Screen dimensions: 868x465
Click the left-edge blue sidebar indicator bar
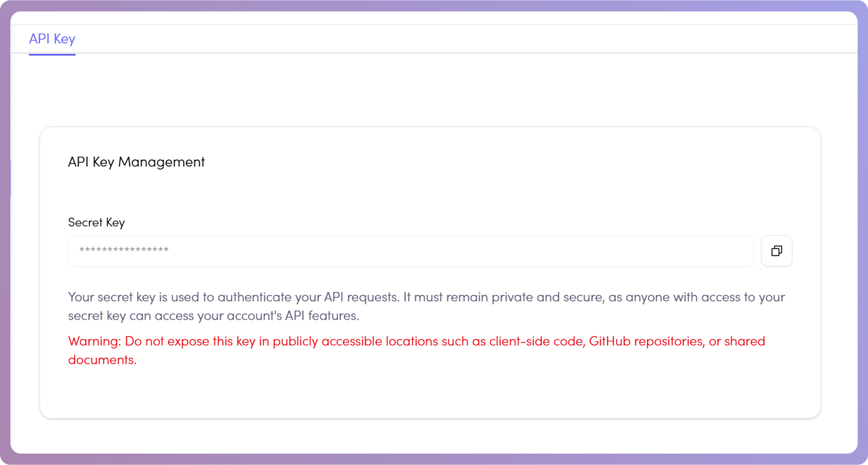pos(11,178)
